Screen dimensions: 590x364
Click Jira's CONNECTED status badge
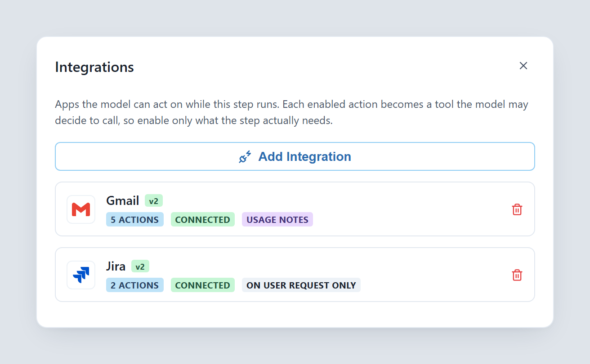click(x=203, y=285)
